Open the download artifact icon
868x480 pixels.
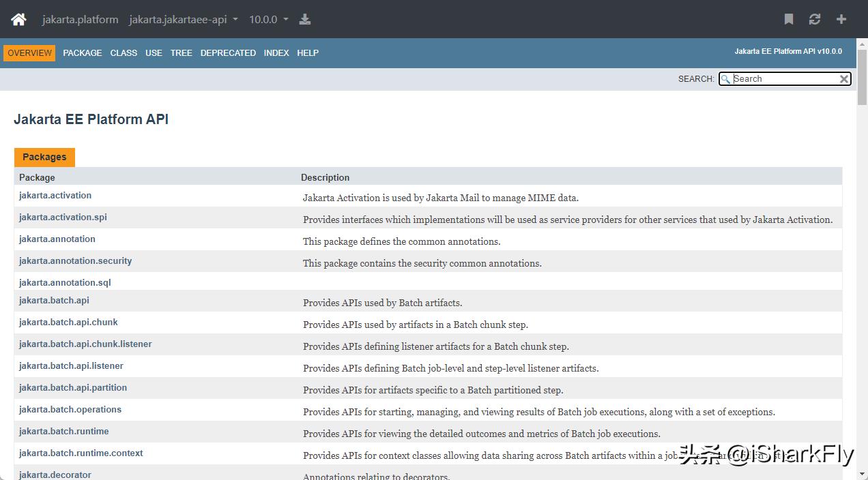(x=304, y=19)
